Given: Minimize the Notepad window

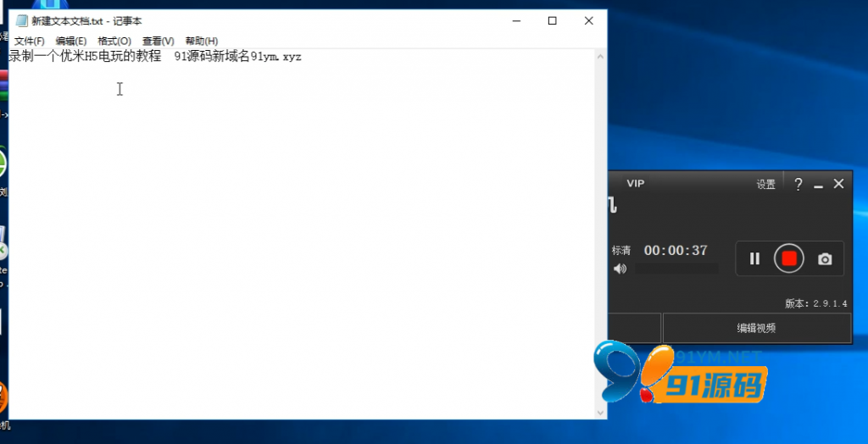Looking at the screenshot, I should (x=516, y=21).
